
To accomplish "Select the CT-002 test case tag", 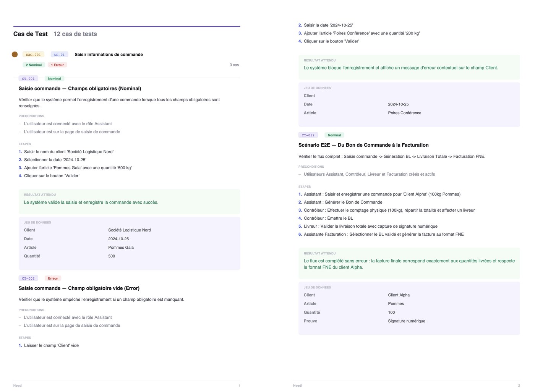I will (x=28, y=278).
